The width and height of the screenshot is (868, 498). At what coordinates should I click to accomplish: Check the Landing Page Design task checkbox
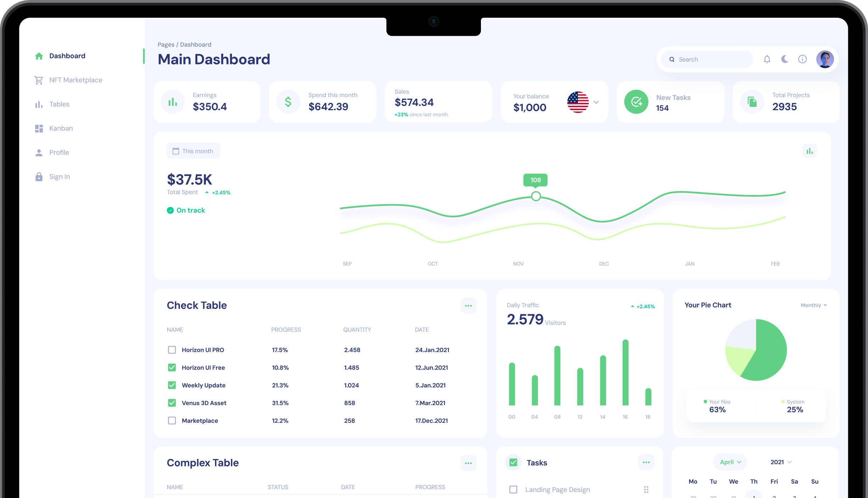[x=513, y=490]
